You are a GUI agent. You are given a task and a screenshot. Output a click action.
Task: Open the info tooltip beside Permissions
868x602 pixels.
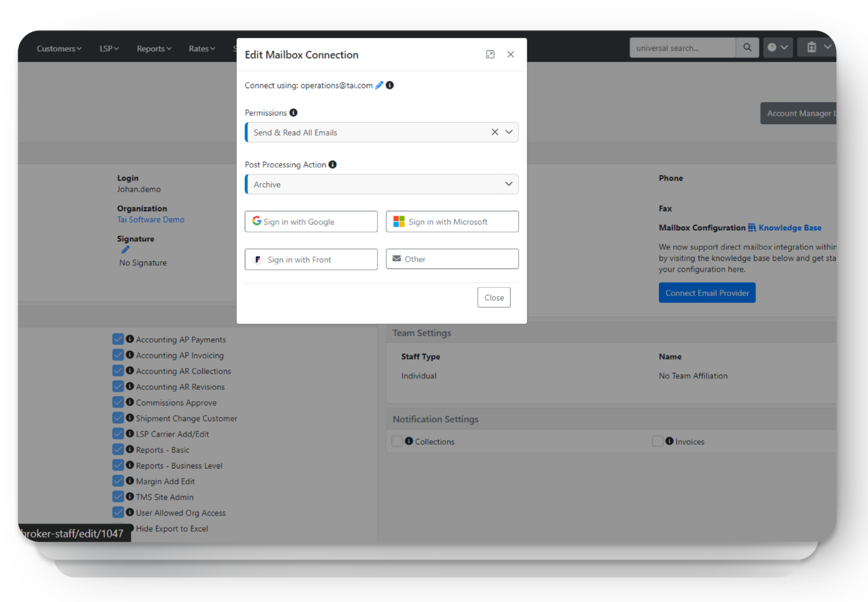(293, 112)
